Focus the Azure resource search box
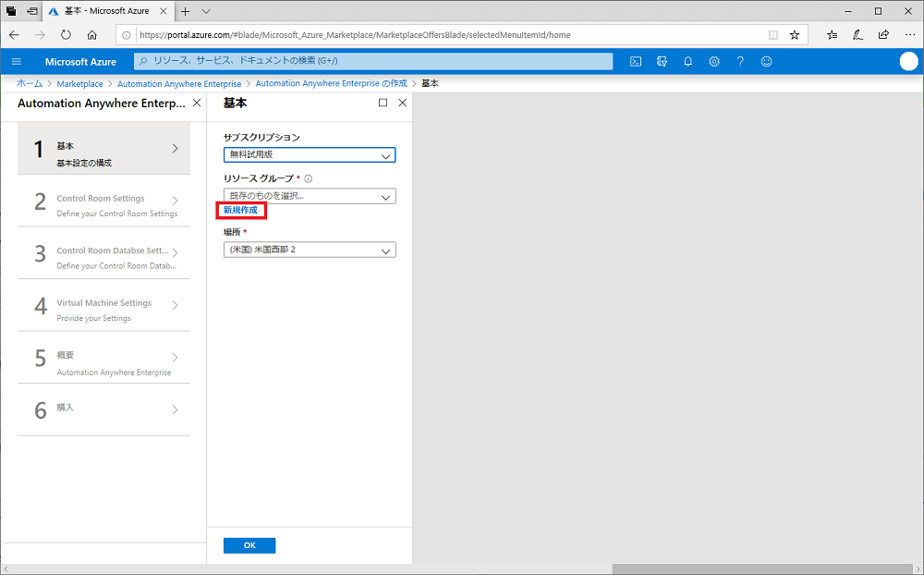924x575 pixels. click(x=373, y=61)
